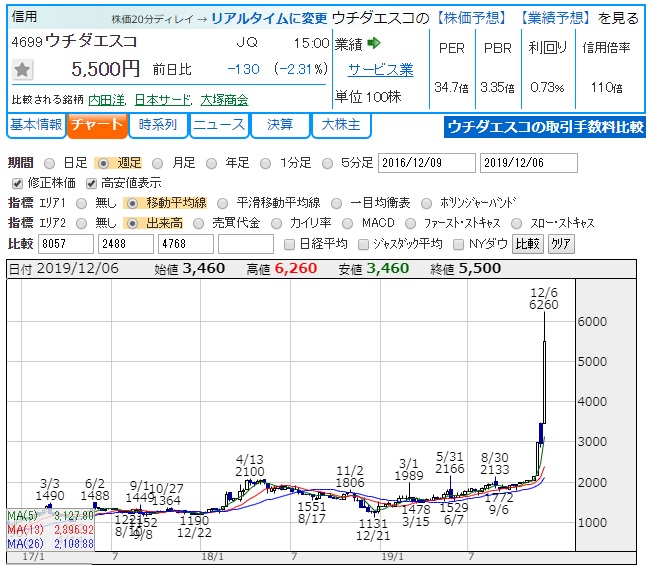Screen dimensions: 649x565
Task: Click the favorite star icon
Action: coord(22,69)
